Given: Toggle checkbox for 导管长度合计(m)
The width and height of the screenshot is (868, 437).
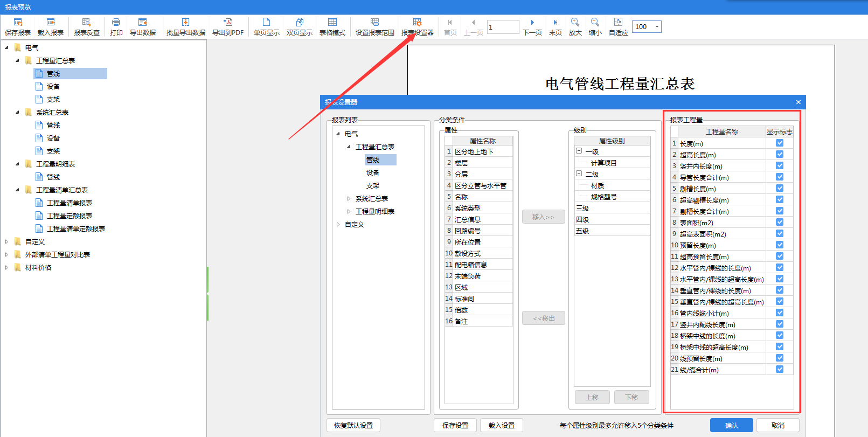Looking at the screenshot, I should 780,177.
